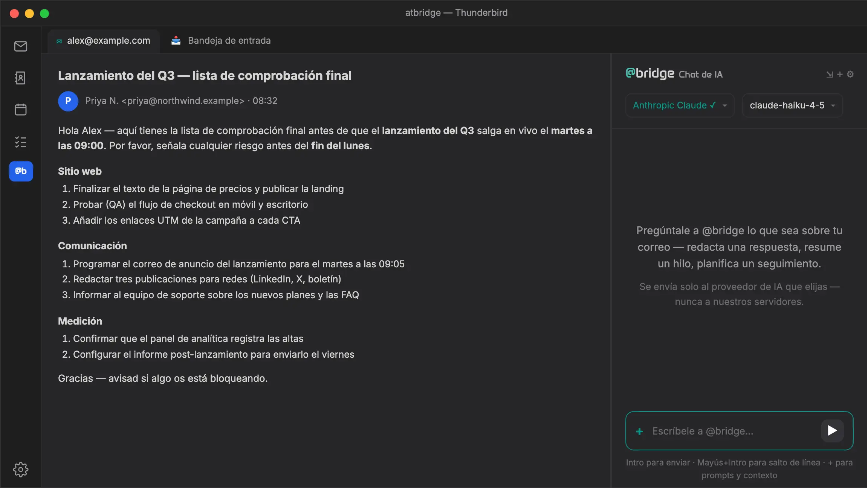Click 'Redactar tres publicaciones para redes' item
The image size is (868, 488).
pos(207,279)
